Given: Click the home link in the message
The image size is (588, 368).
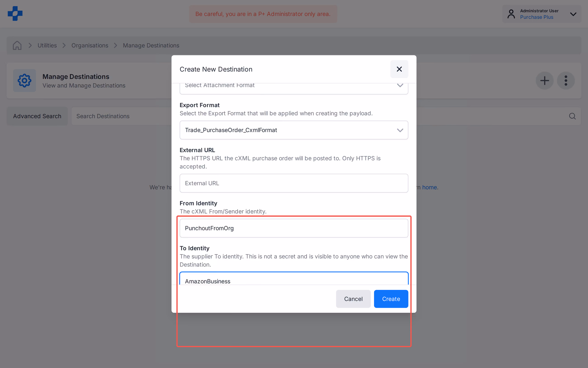Looking at the screenshot, I should tap(429, 188).
